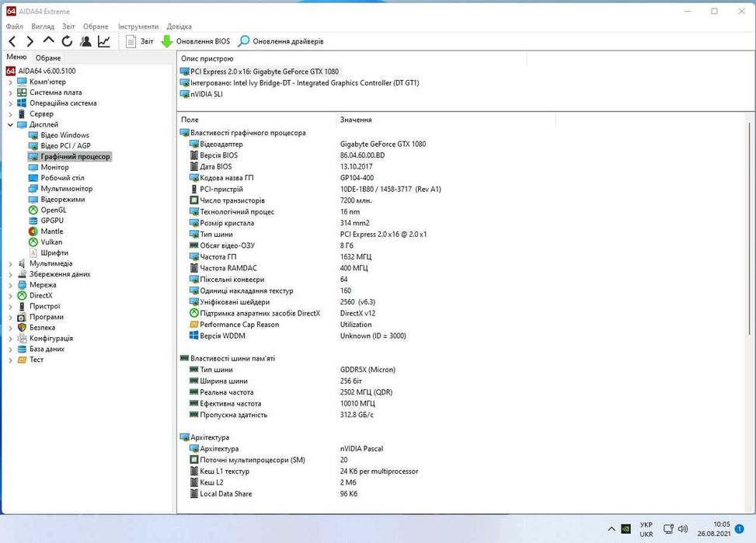Click the Пристрої device icon

click(22, 306)
